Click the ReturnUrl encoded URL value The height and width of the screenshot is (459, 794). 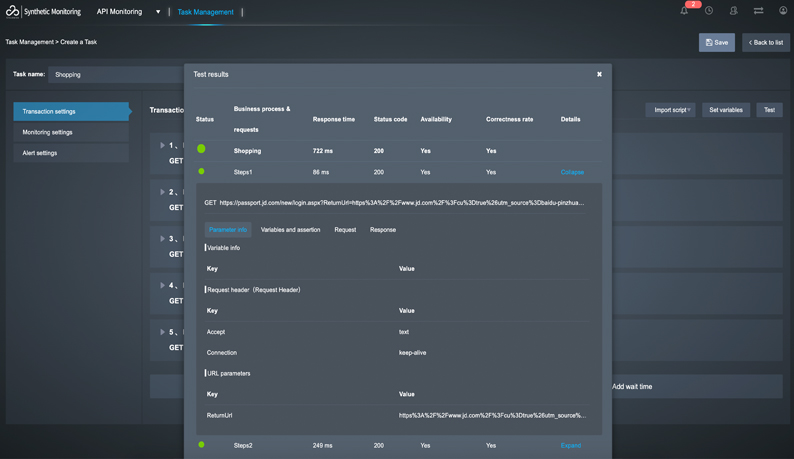tap(492, 415)
